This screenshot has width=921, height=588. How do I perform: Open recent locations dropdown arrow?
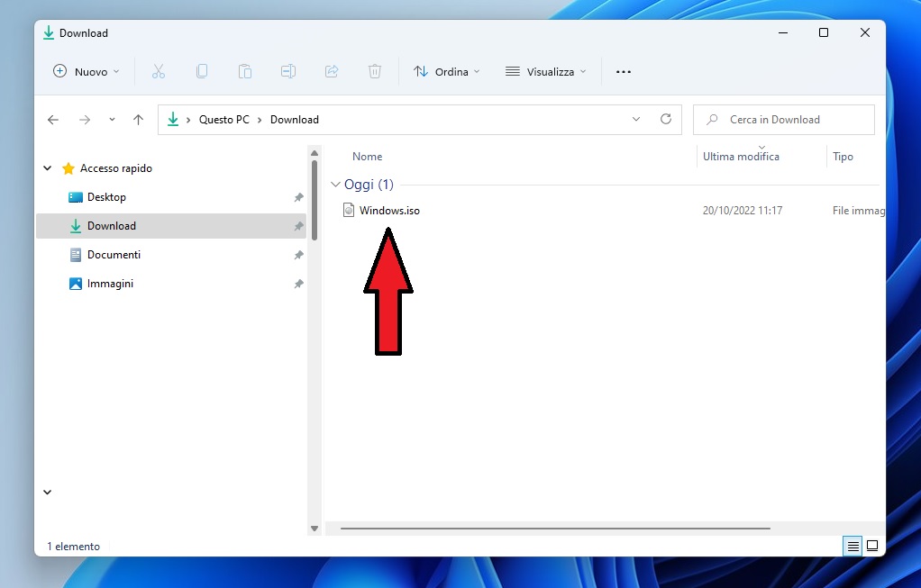[x=112, y=120]
